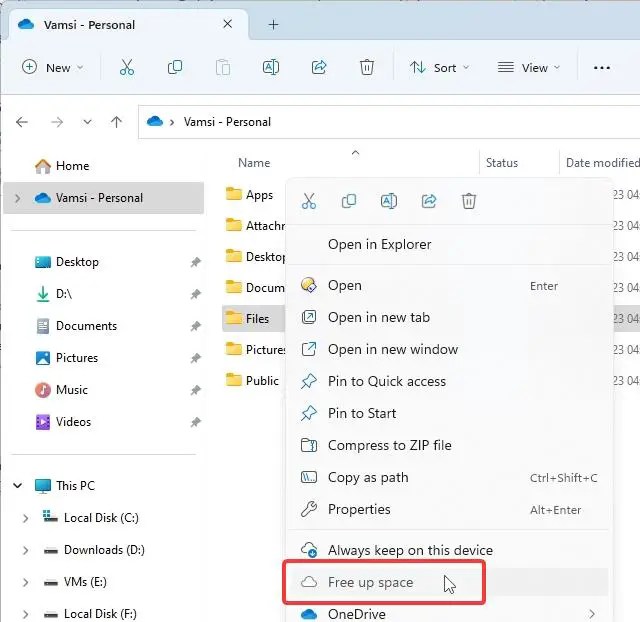Unpin Desktop using its pin icon
The width and height of the screenshot is (640, 622).
click(196, 262)
